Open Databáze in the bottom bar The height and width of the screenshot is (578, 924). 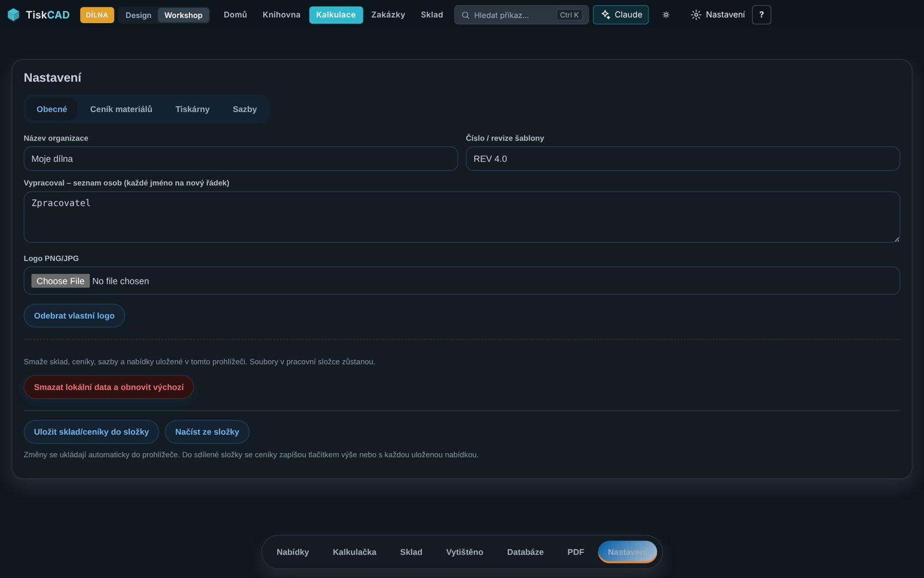point(526,552)
